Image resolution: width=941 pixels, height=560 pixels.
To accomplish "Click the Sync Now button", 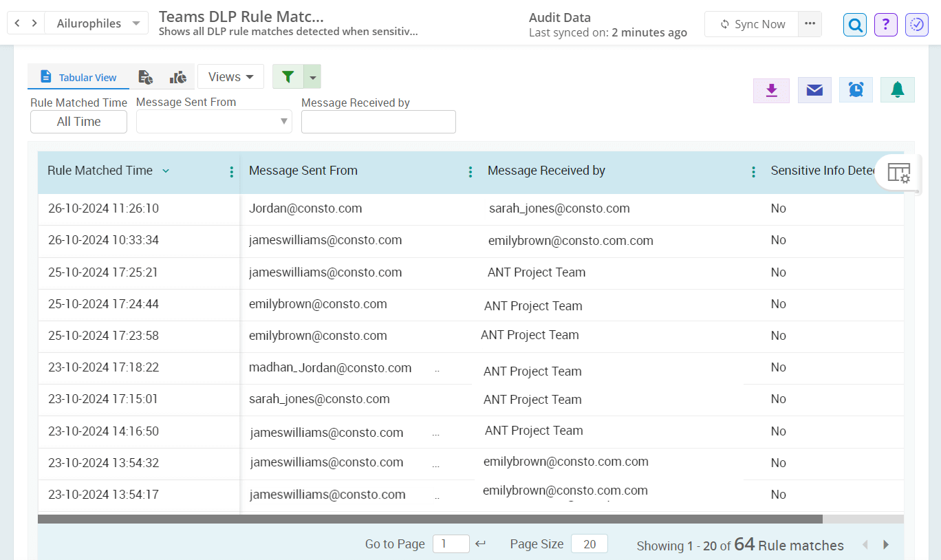I will pyautogui.click(x=753, y=23).
